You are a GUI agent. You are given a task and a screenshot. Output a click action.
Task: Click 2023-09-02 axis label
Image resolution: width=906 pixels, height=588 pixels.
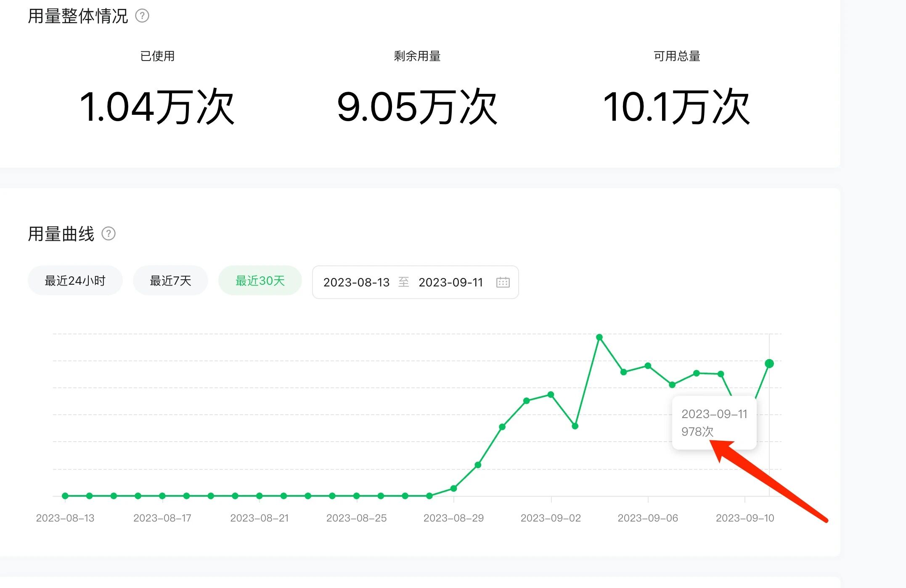point(551,518)
